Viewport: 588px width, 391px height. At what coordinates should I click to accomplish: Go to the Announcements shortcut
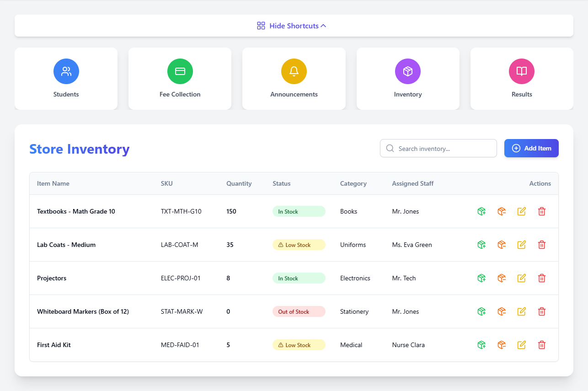294,79
